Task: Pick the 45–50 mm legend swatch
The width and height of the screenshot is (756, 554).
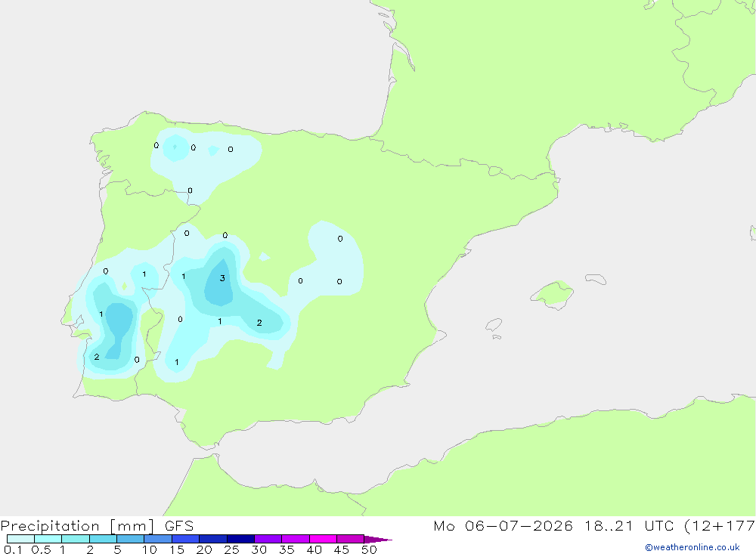Action: [351, 539]
